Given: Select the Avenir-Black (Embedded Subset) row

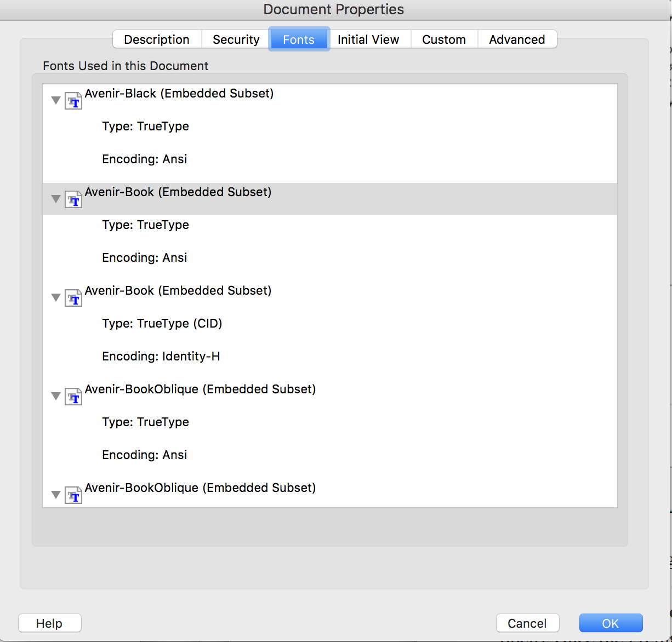Looking at the screenshot, I should (x=179, y=94).
